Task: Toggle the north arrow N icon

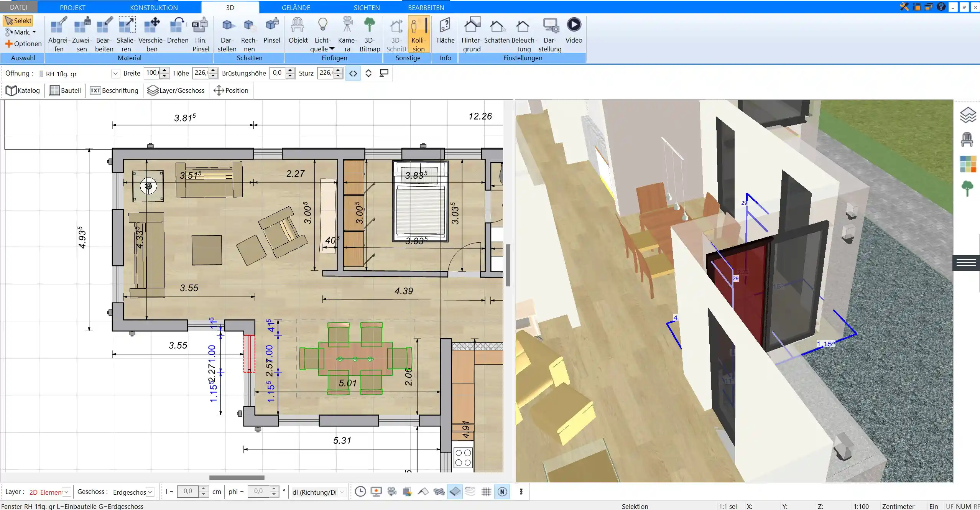Action: [x=502, y=492]
